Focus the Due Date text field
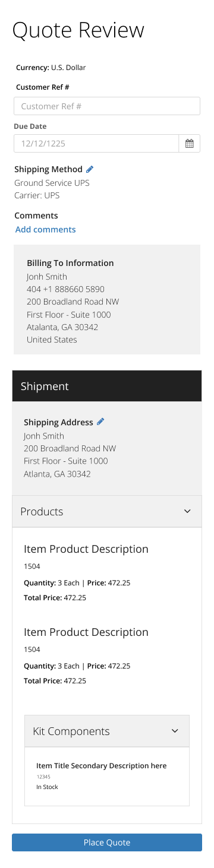Screen dimensions: 214x868 coord(96,143)
